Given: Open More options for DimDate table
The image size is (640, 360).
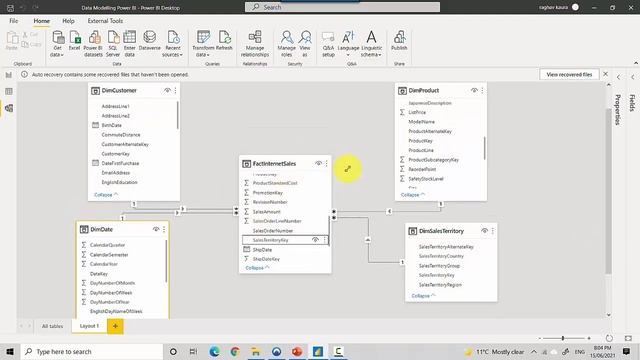Looking at the screenshot, I should point(164,229).
